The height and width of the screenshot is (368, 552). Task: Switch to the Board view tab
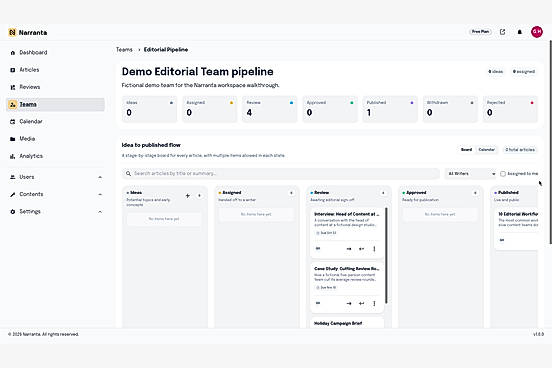[466, 150]
